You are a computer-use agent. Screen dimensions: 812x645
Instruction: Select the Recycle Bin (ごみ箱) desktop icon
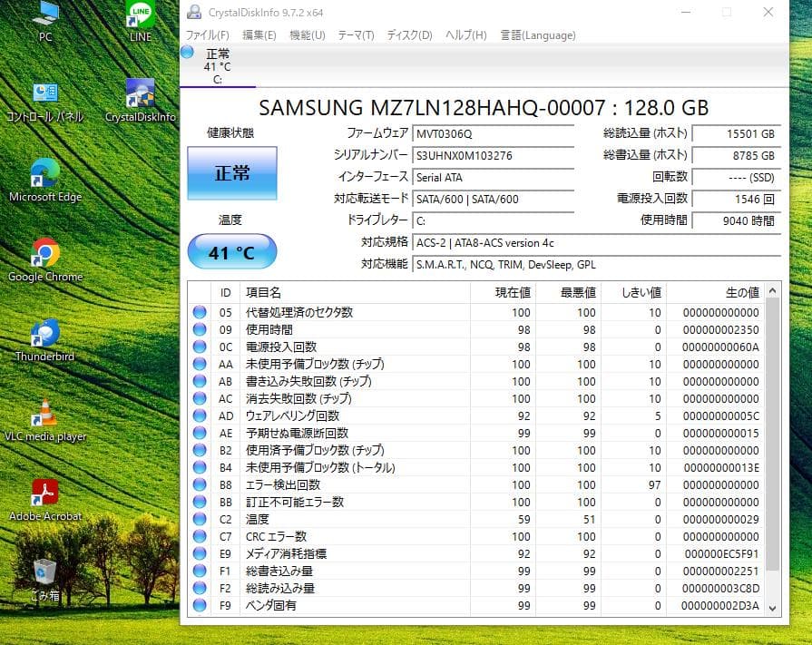click(45, 580)
